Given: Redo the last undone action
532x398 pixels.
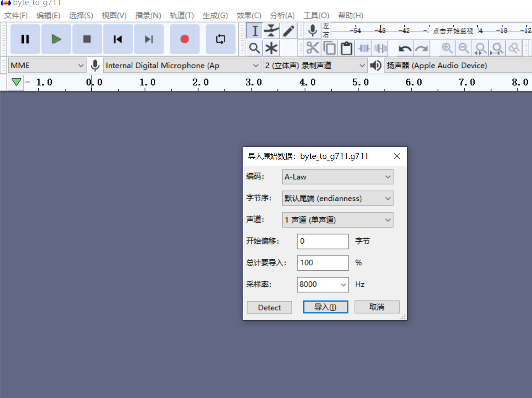Looking at the screenshot, I should [422, 49].
